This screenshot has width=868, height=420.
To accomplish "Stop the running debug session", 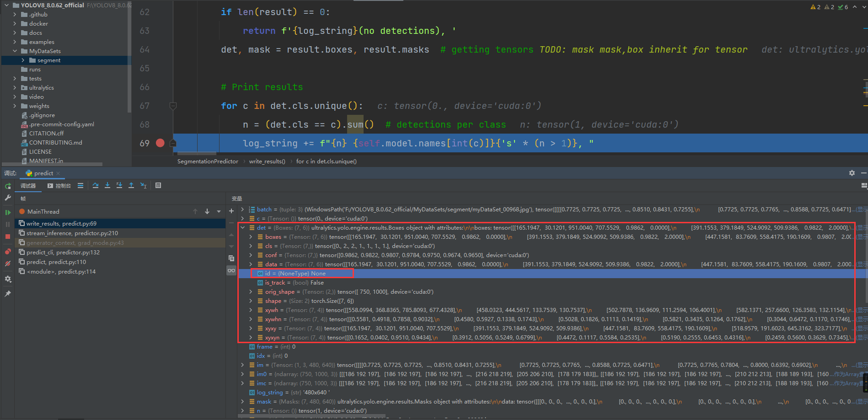I will 7,236.
